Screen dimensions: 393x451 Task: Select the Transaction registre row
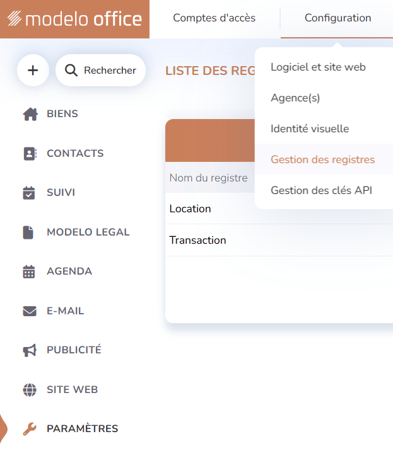click(x=279, y=240)
